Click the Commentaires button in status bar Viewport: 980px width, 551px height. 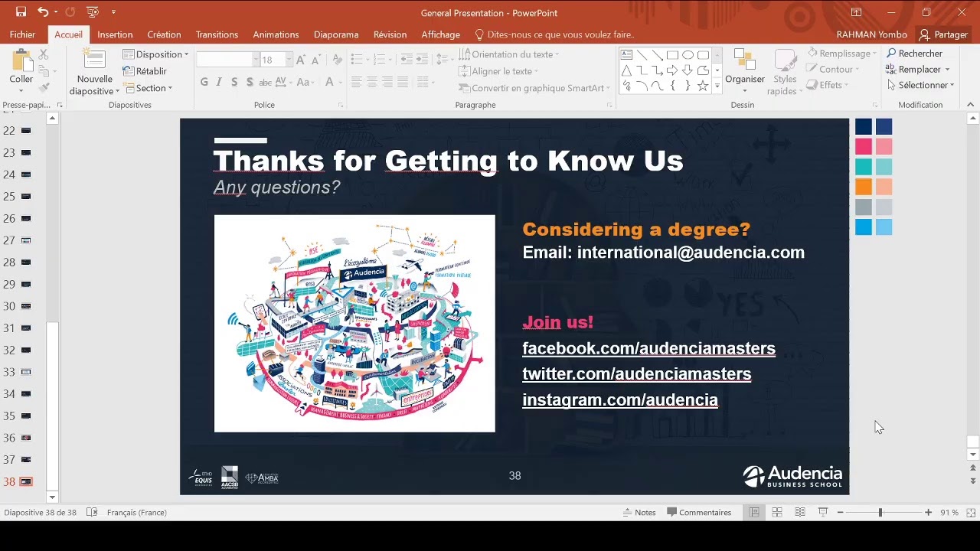pyautogui.click(x=699, y=513)
